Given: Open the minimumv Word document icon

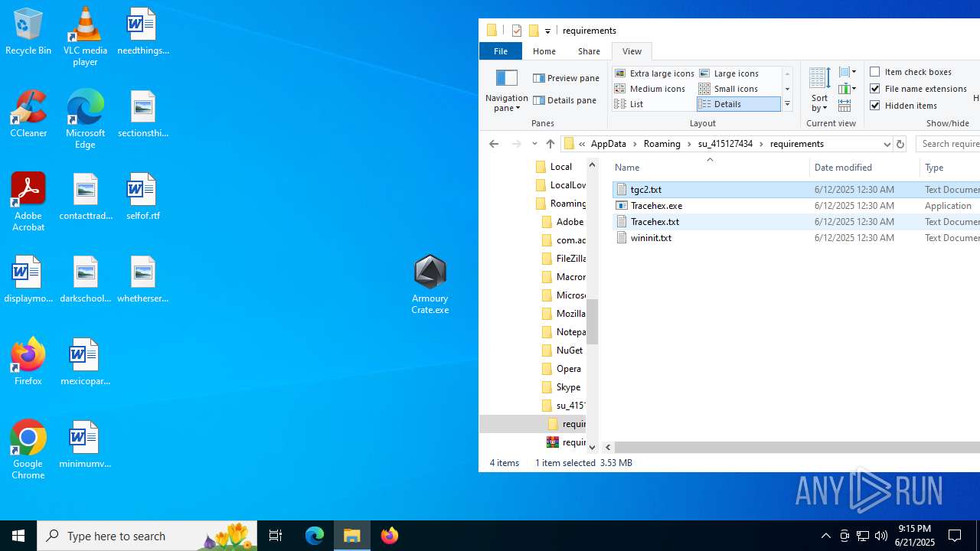Looking at the screenshot, I should (x=85, y=445).
